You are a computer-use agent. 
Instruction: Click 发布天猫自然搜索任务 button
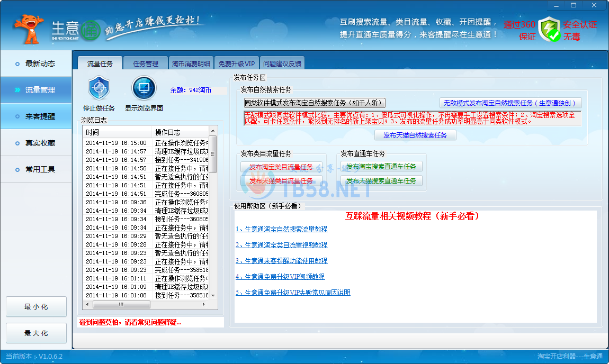tap(415, 135)
